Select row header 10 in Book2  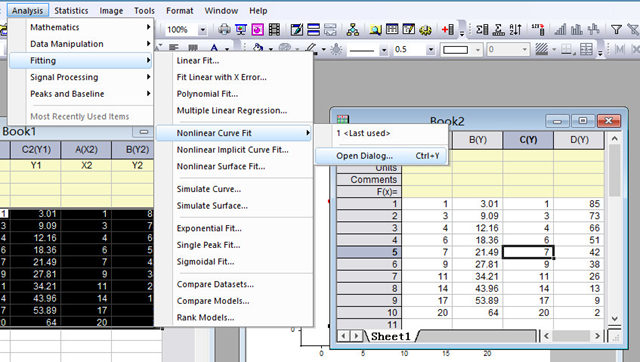pos(369,313)
